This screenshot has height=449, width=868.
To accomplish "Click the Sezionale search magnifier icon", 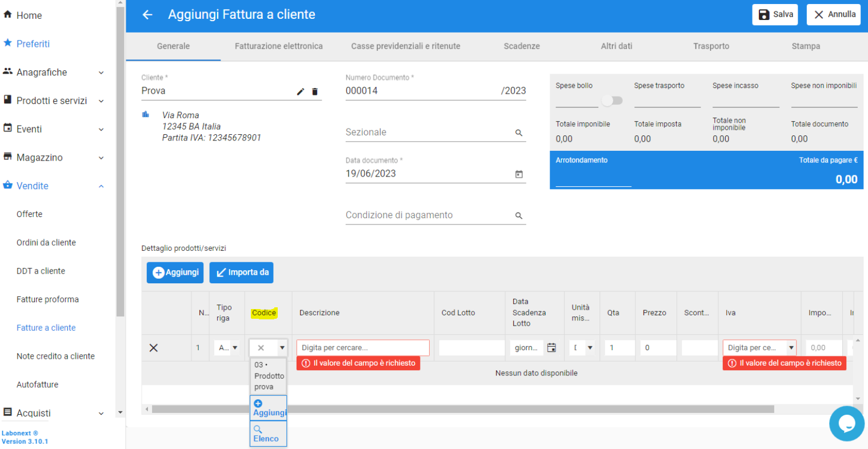I will pos(519,133).
